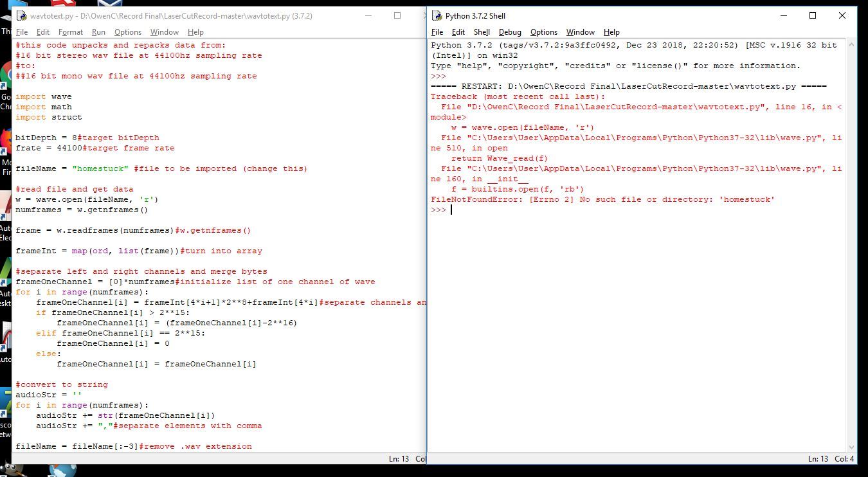This screenshot has width=868, height=477.
Task: Click the "audioStr = ''" line
Action: pos(49,395)
